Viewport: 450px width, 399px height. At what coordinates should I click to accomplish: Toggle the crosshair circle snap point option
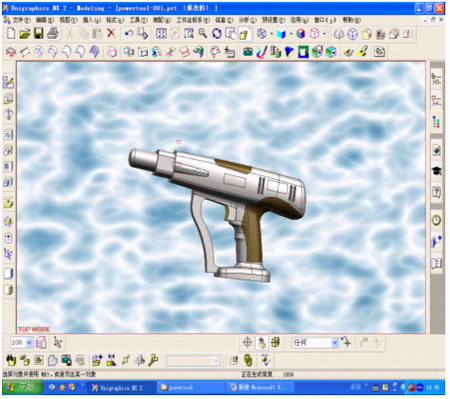(x=247, y=342)
